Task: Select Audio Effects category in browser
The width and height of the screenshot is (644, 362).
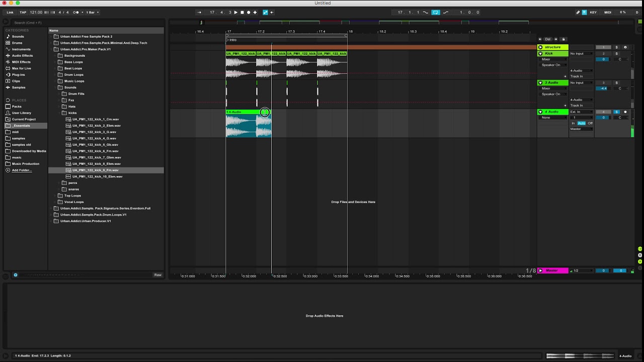Action: click(22, 55)
